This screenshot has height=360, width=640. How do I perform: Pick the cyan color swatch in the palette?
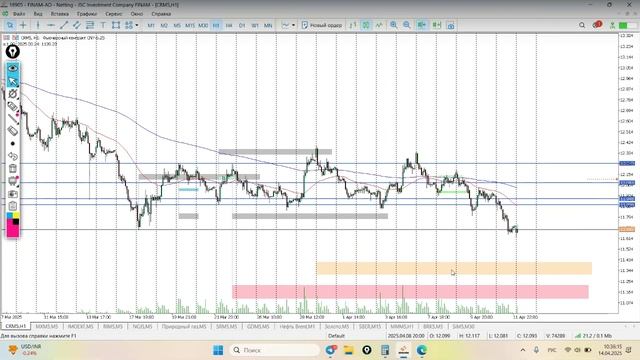coord(9,216)
